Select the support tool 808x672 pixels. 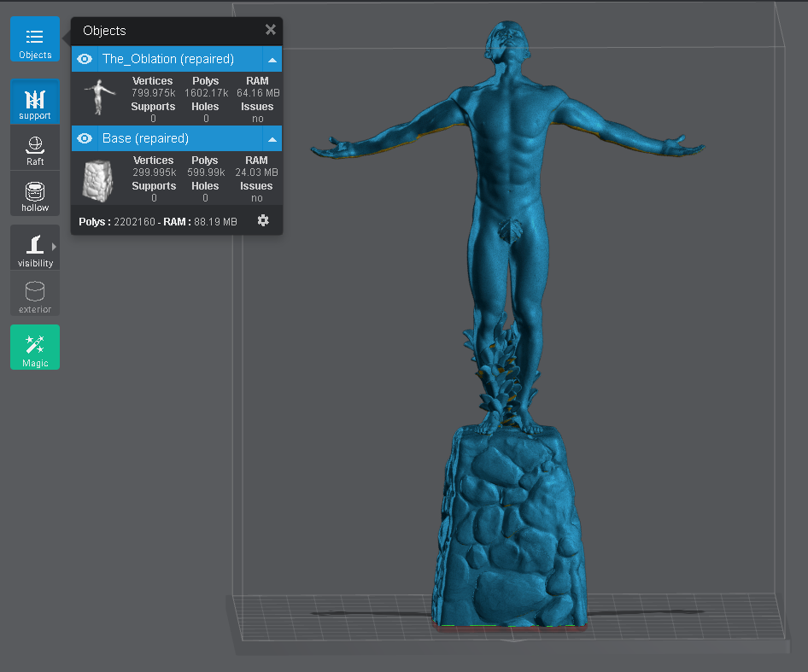(34, 101)
